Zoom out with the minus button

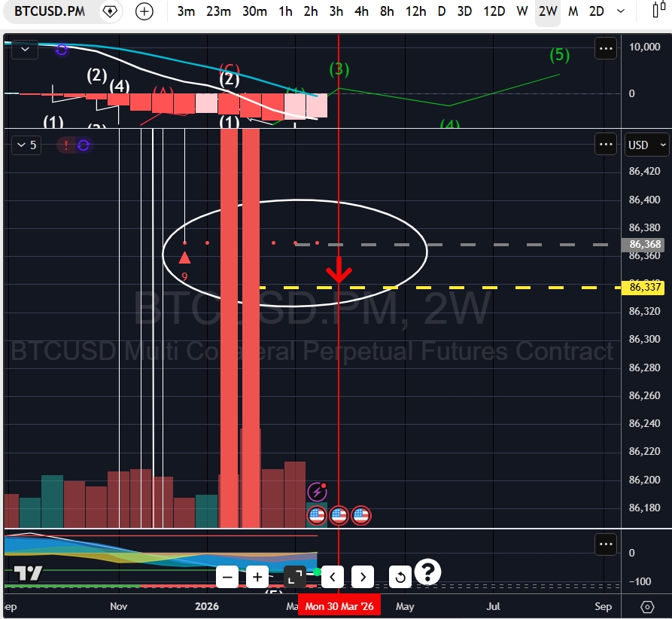[x=227, y=577]
